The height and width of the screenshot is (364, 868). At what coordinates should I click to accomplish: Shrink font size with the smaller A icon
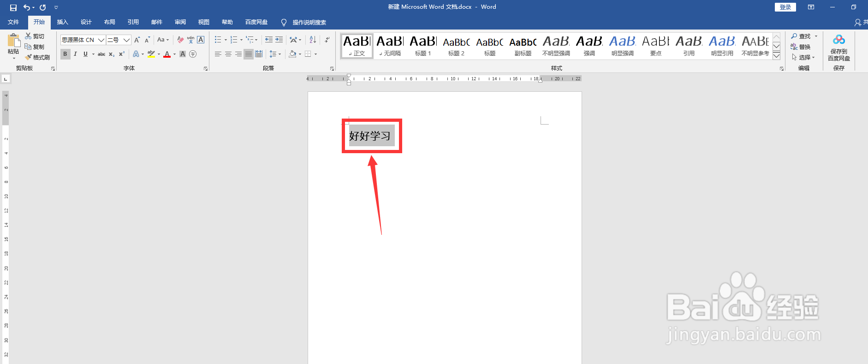[147, 40]
